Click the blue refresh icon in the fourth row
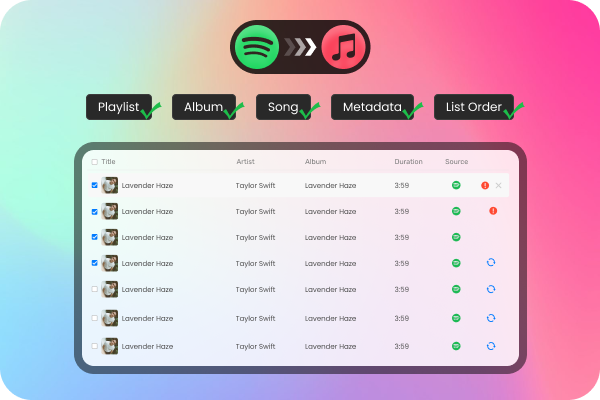Viewport: 600px width, 400px height. pyautogui.click(x=491, y=263)
